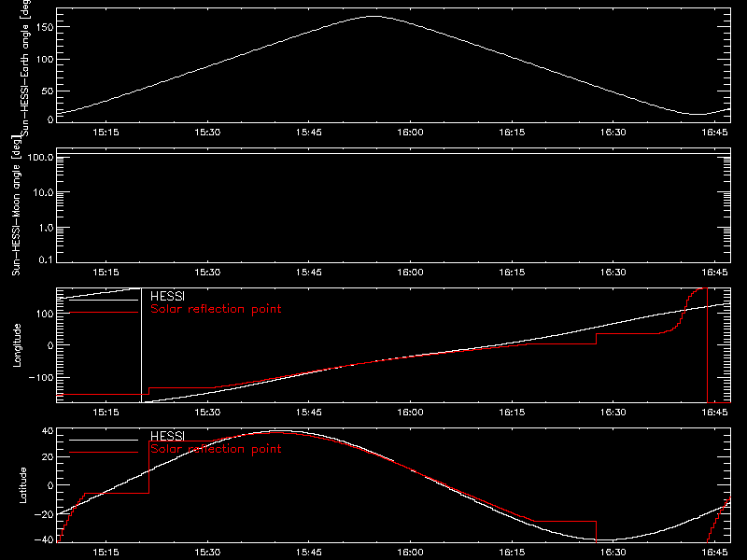747x560 pixels.
Task: Click the peak of the Sun-HESSI-Earth angle curve
Action: (x=374, y=17)
